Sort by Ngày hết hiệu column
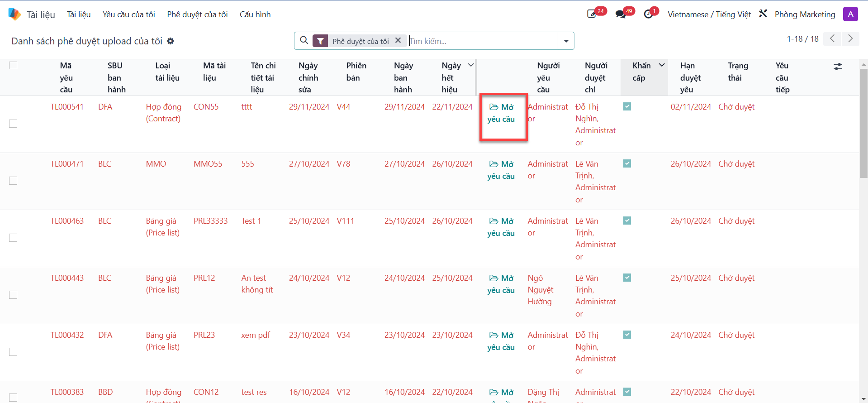Viewport: 868px width, 403px height. tap(452, 77)
